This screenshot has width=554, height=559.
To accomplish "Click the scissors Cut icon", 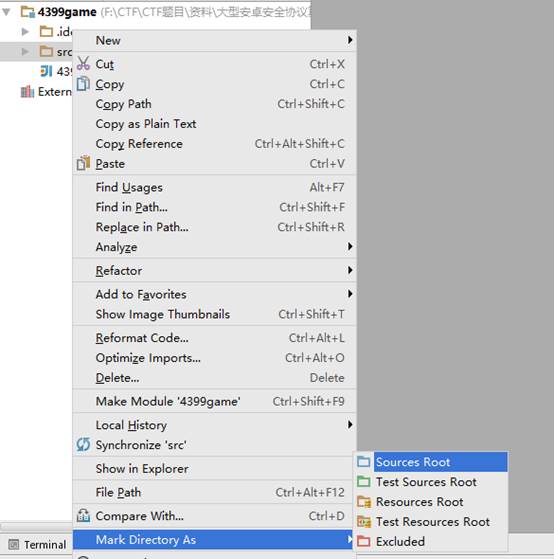I will [83, 63].
